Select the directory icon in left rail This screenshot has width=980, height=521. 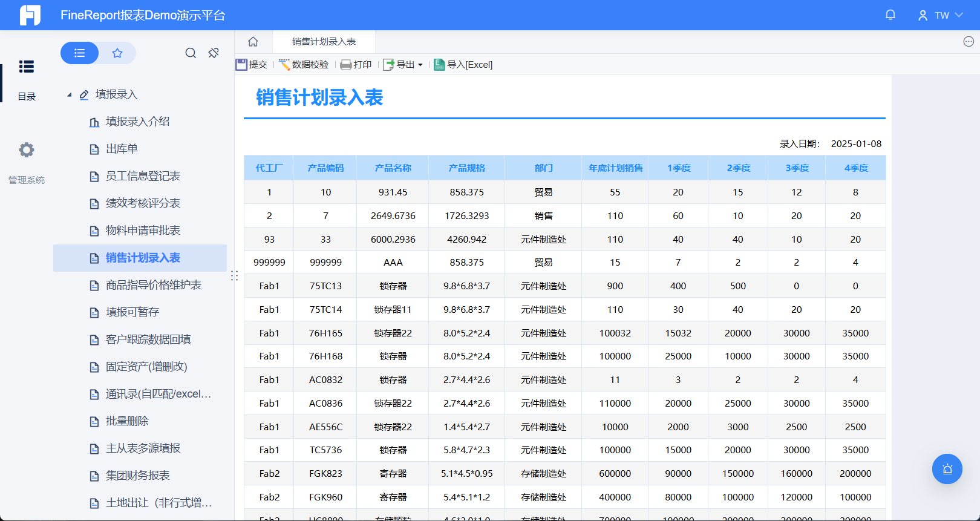pos(26,67)
